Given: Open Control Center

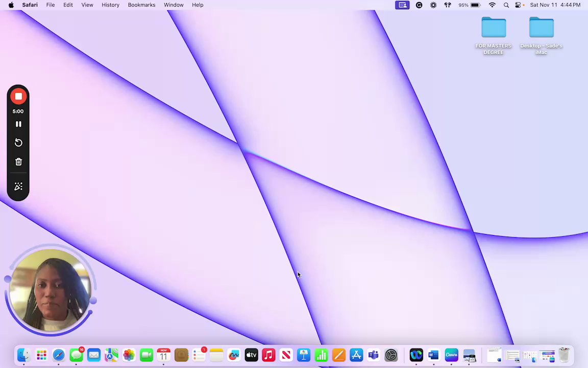Looking at the screenshot, I should (518, 5).
